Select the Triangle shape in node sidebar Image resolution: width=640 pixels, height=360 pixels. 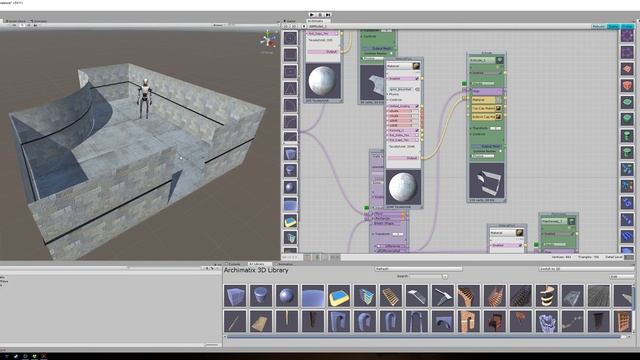(x=291, y=88)
